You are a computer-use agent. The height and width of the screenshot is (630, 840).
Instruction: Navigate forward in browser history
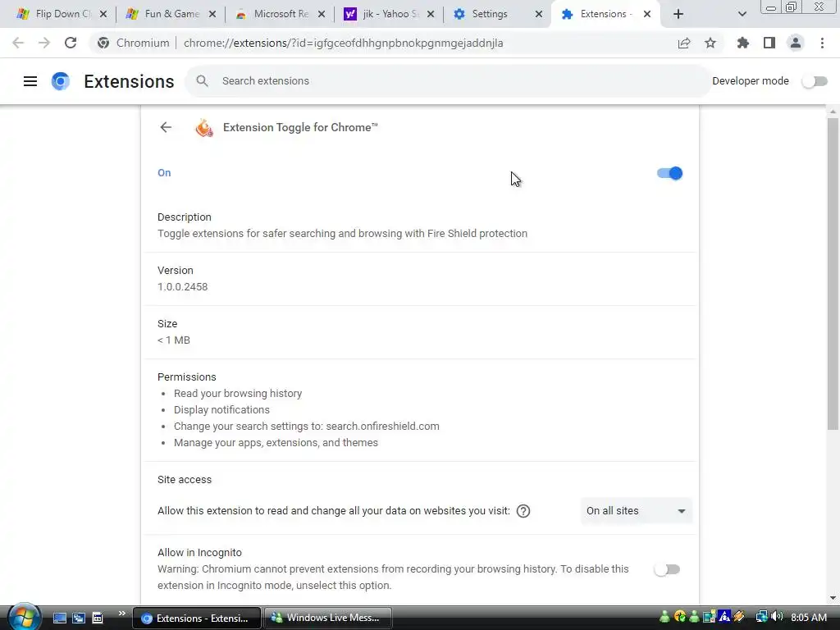pyautogui.click(x=44, y=43)
